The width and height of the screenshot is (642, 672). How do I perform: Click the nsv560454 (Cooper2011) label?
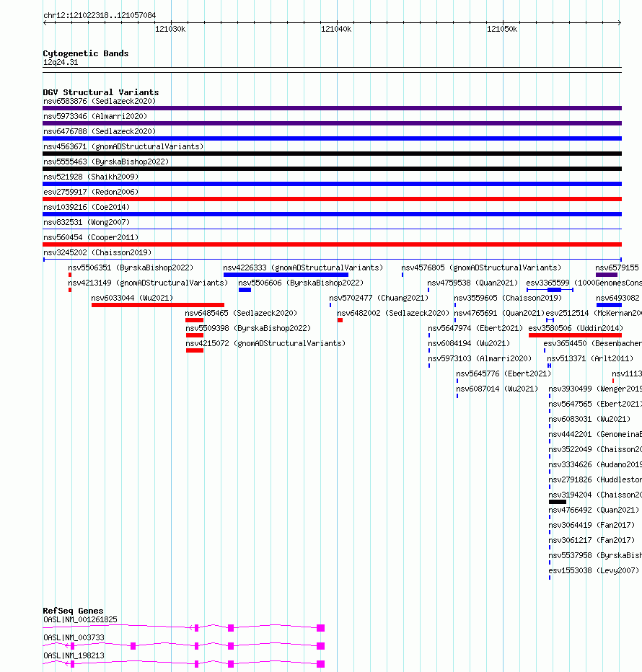tap(91, 237)
